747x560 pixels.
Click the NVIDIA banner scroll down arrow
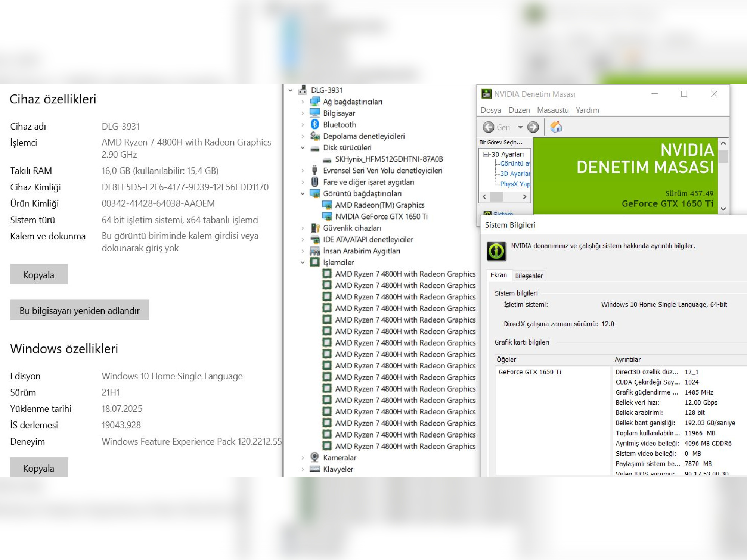pyautogui.click(x=723, y=209)
